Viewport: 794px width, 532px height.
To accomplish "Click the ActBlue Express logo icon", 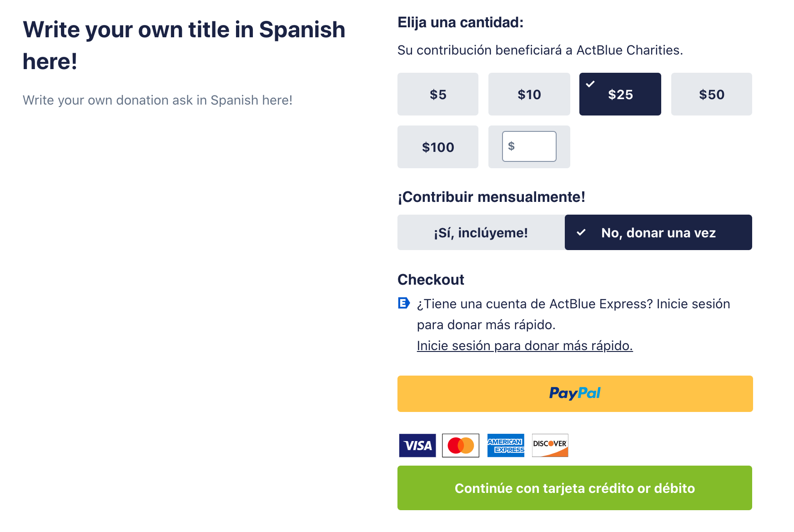I will 404,303.
